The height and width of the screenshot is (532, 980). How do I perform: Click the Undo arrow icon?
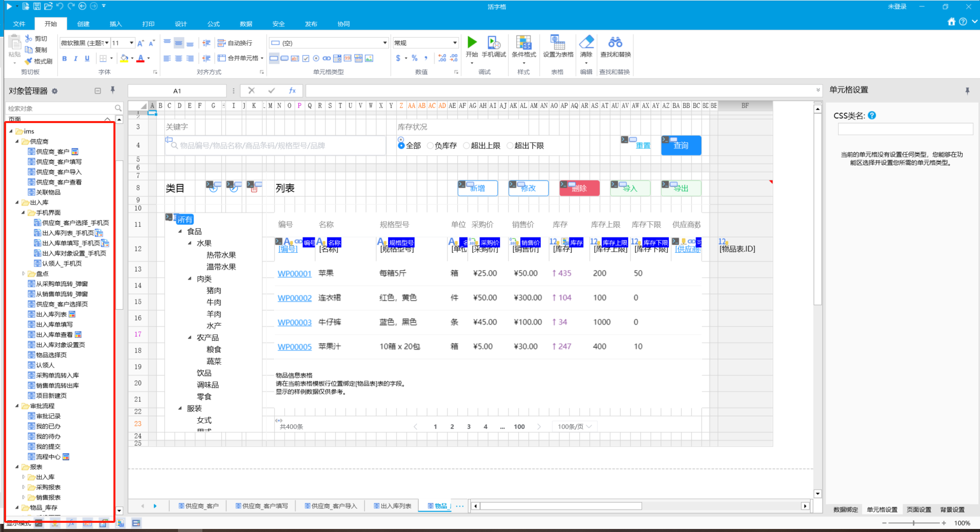(60, 6)
